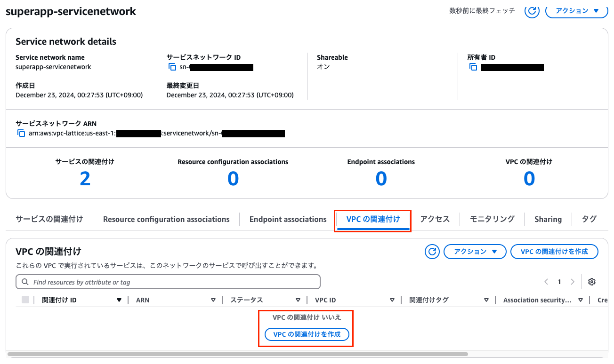The height and width of the screenshot is (364, 614).
Task: Click the Service network name value superapp-servicenetwork
Action: (x=53, y=67)
